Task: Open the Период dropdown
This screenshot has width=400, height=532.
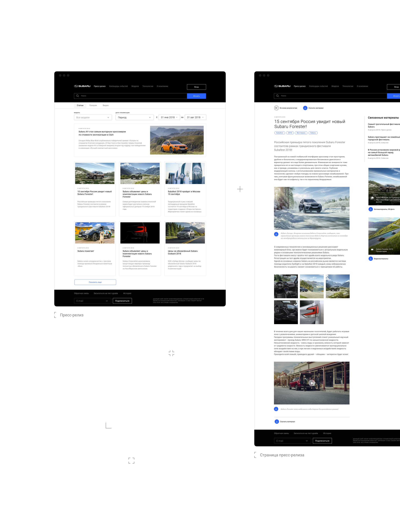Action: click(x=135, y=117)
